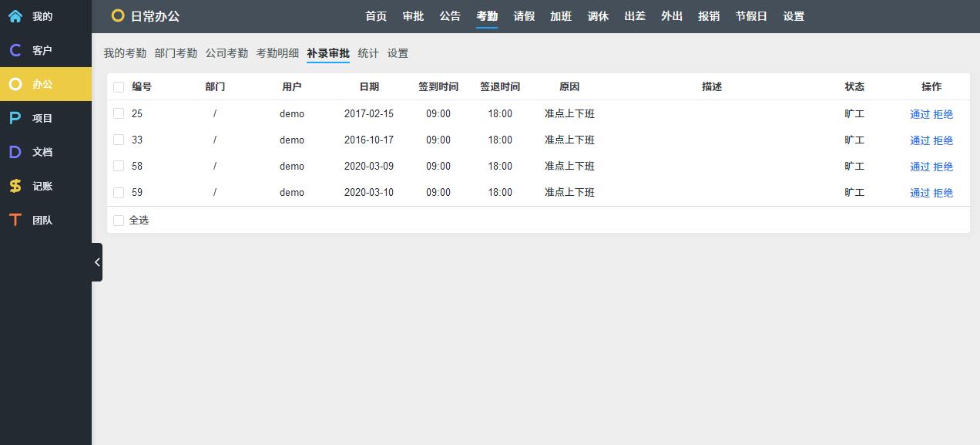Go to 首页 in top navigation
The width and height of the screenshot is (980, 445).
coord(376,16)
